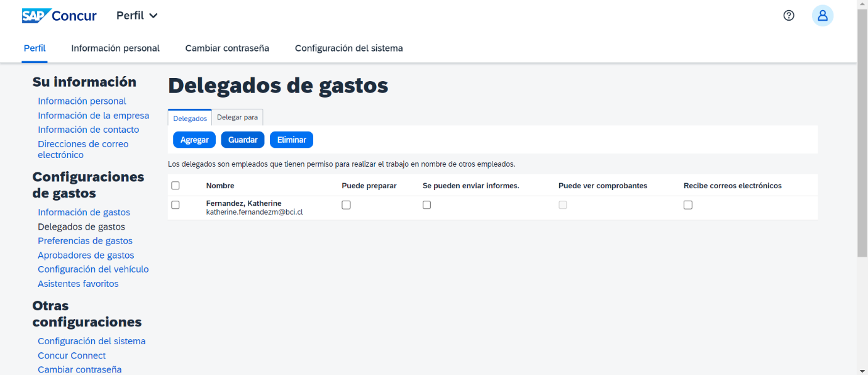Click the Puede preparar column header
Viewport: 868px width, 375px height.
coord(369,186)
